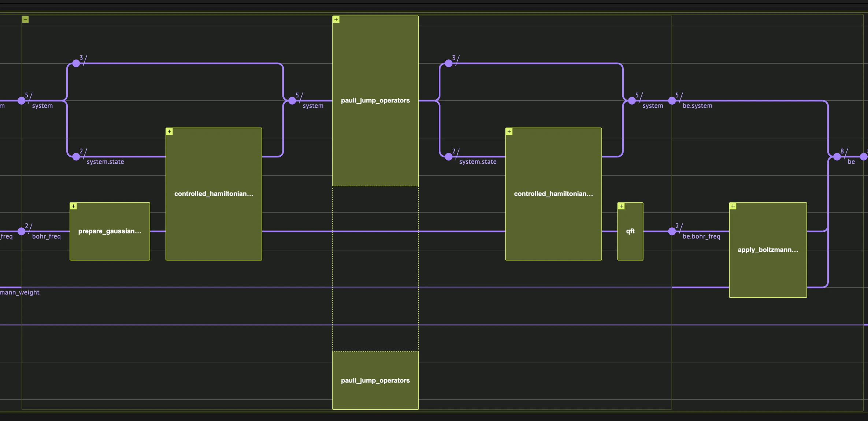Viewport: 868px width, 421px height.
Task: Expand the apply_boltzmann block plus icon
Action: tap(733, 206)
